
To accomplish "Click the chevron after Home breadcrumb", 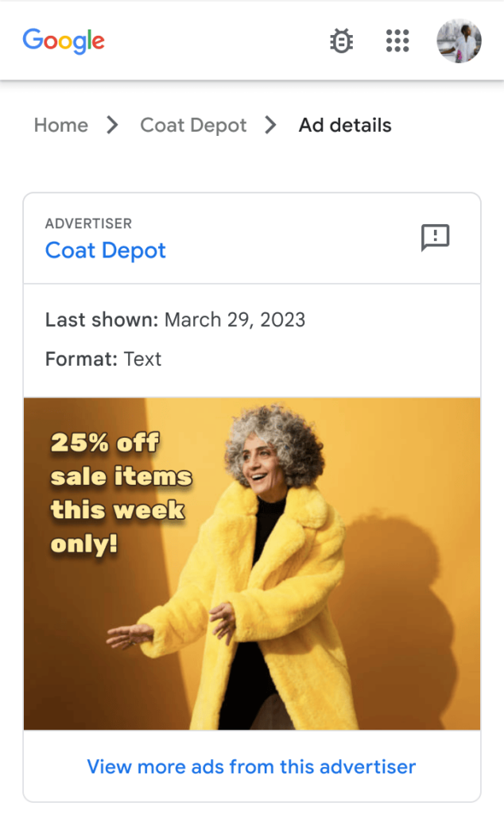I will coord(113,126).
